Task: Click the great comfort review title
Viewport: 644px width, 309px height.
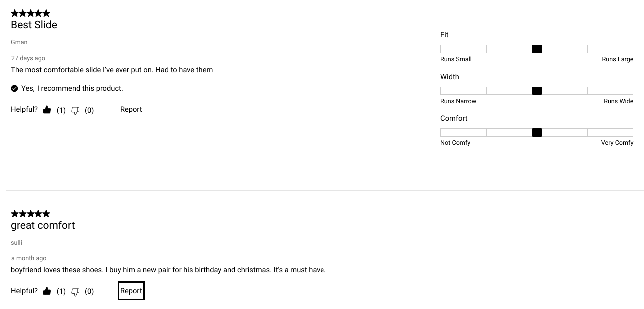Action: [x=43, y=225]
